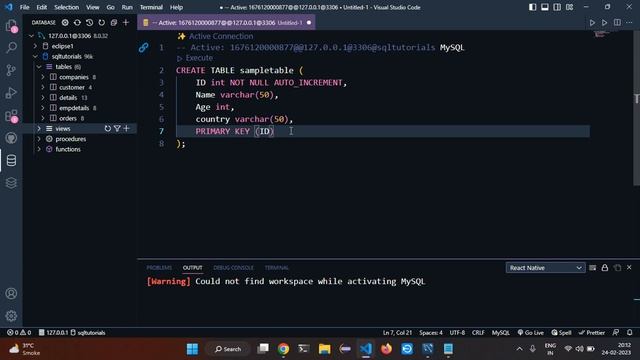Open query history in Database header
This screenshot has height=360, width=640.
pyautogui.click(x=89, y=22)
